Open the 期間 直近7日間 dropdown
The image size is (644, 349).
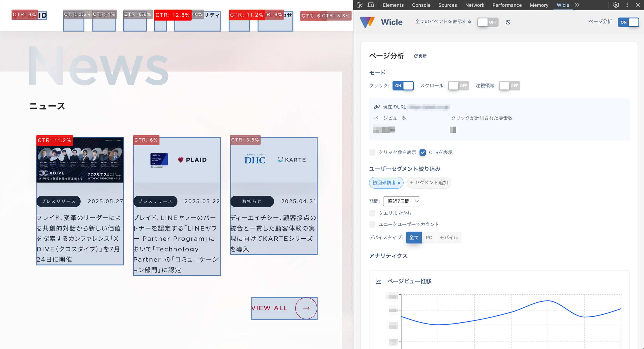click(401, 201)
